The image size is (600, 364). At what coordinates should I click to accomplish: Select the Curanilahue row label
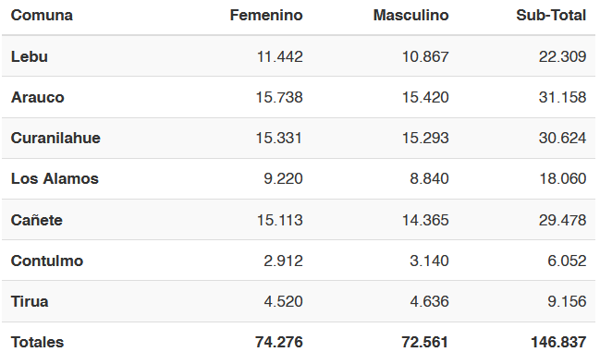pyautogui.click(x=55, y=138)
